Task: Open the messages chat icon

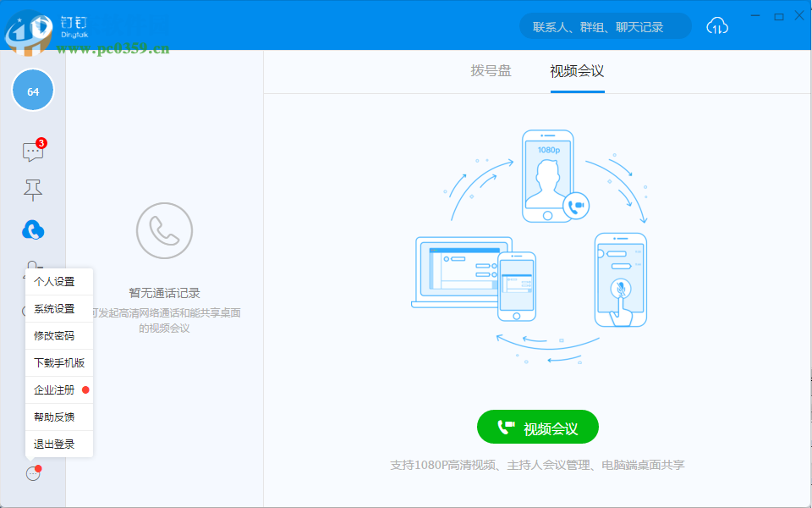Action: click(33, 152)
